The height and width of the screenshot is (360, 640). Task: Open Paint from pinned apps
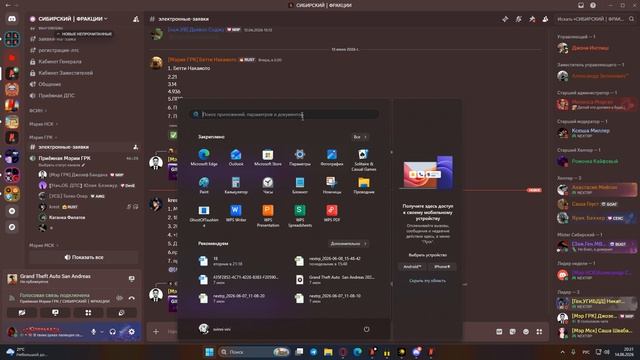(204, 185)
